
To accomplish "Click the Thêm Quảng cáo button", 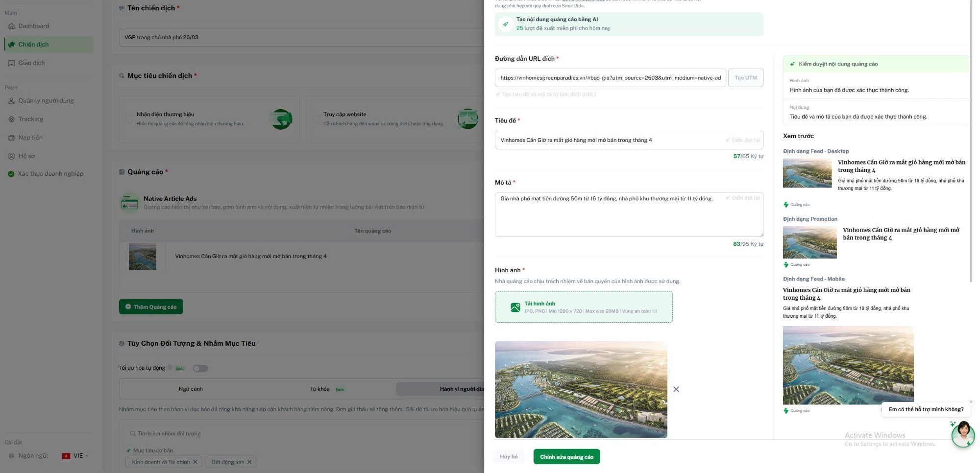I will pos(151,307).
